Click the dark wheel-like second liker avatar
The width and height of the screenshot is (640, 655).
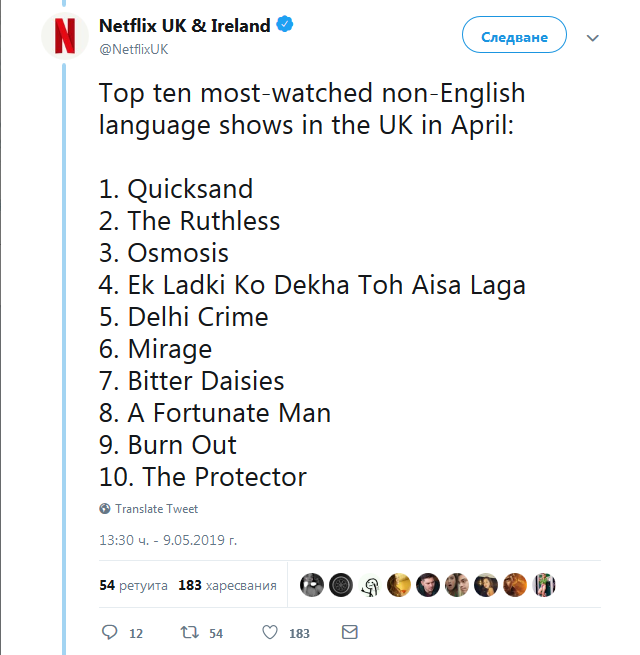341,585
